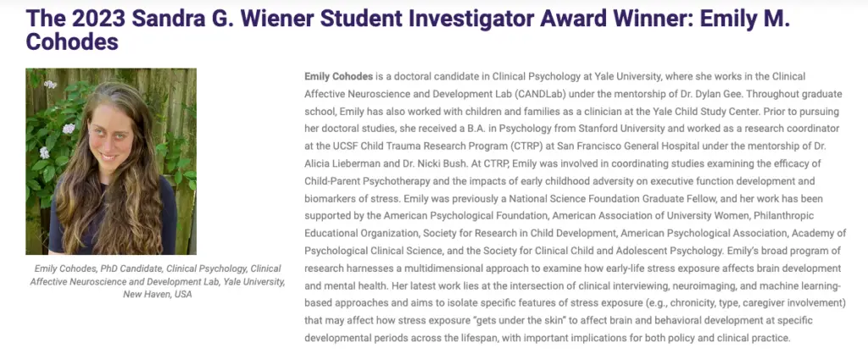868x359 pixels.
Task: Open the portrait photo of Emily Cohodes
Action: click(111, 162)
